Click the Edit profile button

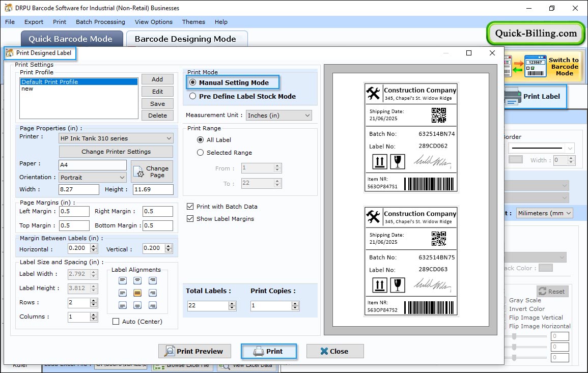[157, 92]
